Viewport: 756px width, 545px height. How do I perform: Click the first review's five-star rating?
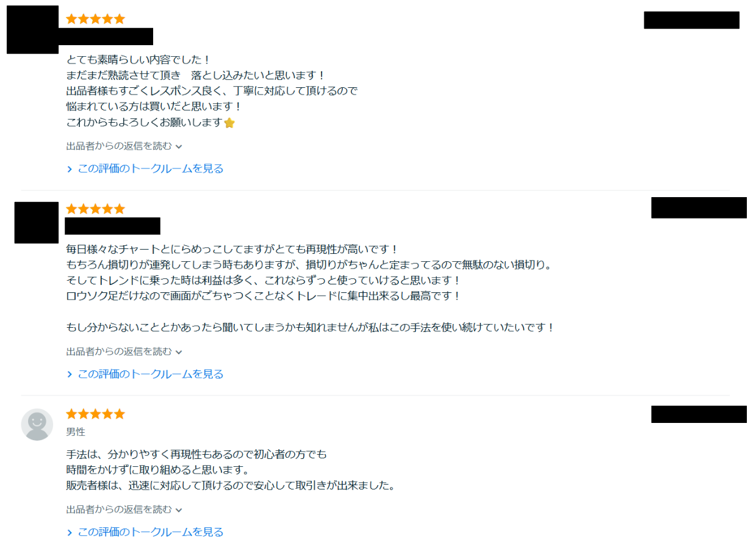point(95,19)
